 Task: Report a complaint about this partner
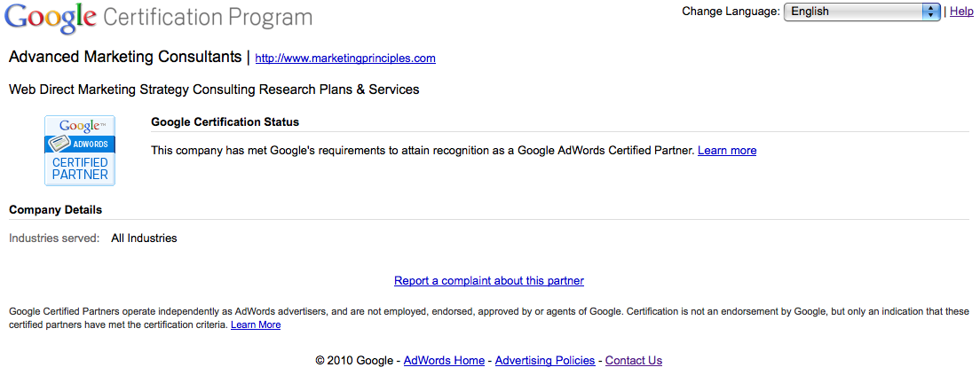pos(489,281)
